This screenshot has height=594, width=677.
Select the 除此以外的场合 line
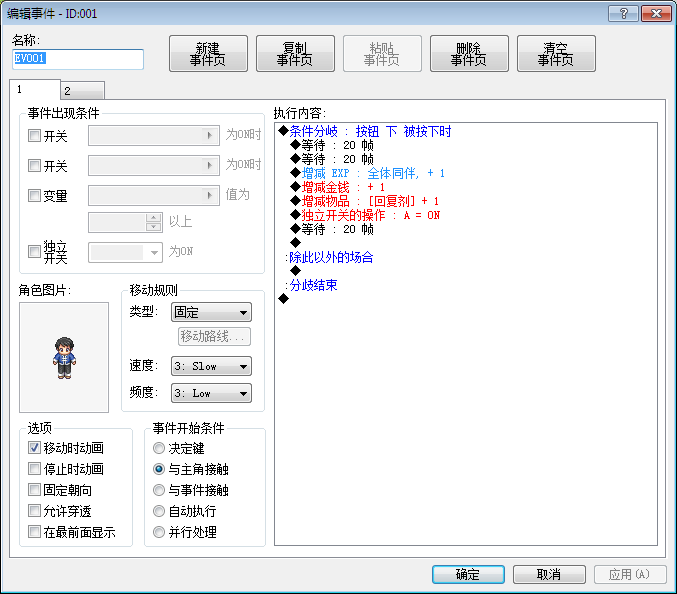point(329,257)
